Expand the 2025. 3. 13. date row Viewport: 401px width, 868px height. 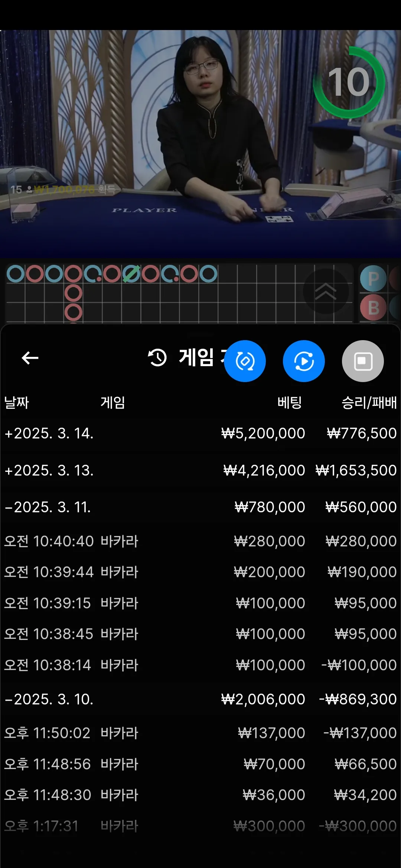[200, 470]
